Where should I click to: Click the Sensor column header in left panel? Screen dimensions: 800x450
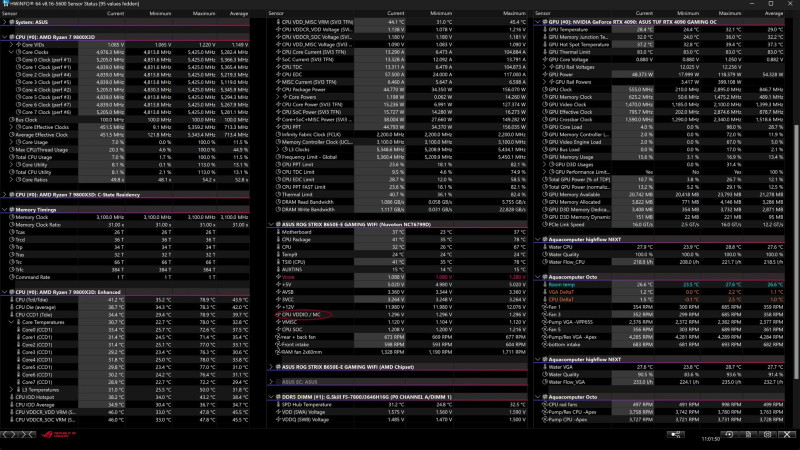pos(10,13)
